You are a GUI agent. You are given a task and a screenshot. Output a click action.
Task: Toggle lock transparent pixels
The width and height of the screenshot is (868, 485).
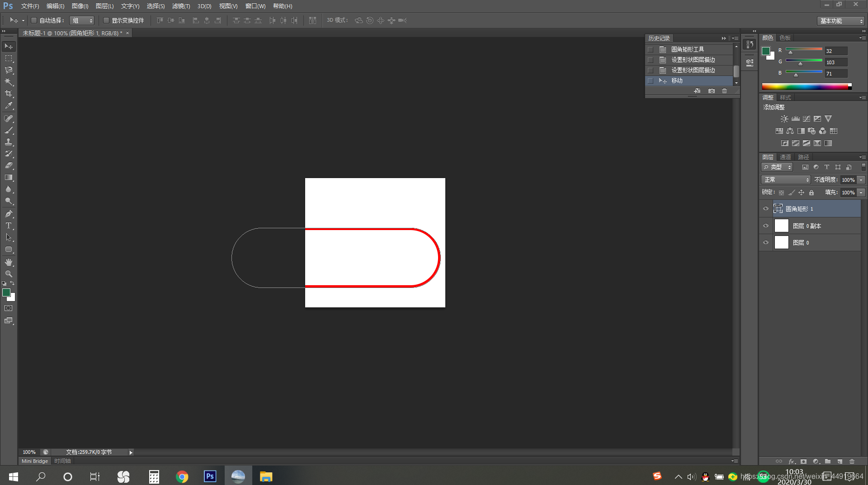tap(781, 193)
